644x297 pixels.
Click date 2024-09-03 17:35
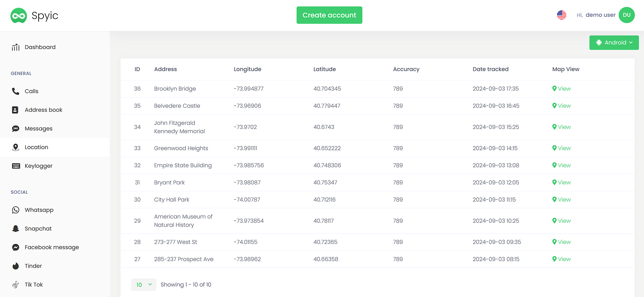point(495,89)
